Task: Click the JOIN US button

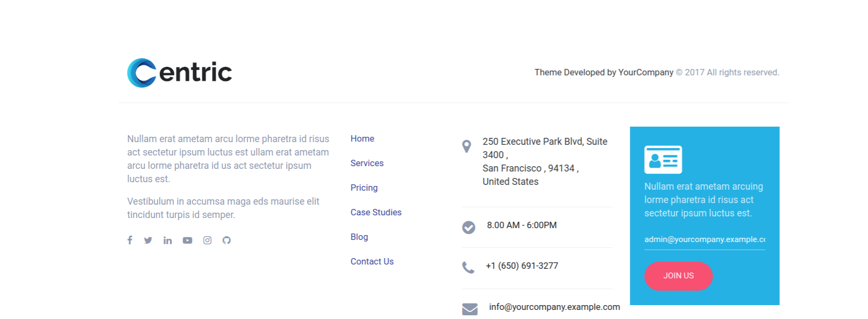Action: (x=678, y=276)
